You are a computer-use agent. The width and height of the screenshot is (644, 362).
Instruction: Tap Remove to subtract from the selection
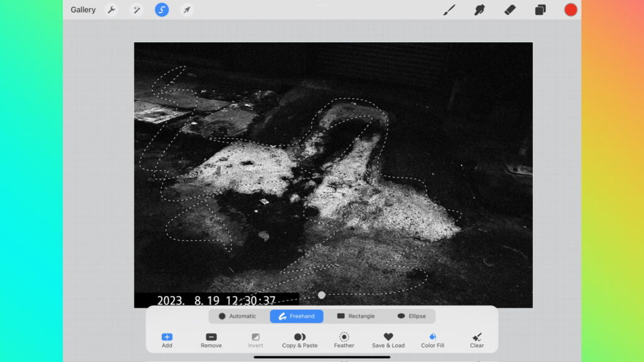(211, 340)
